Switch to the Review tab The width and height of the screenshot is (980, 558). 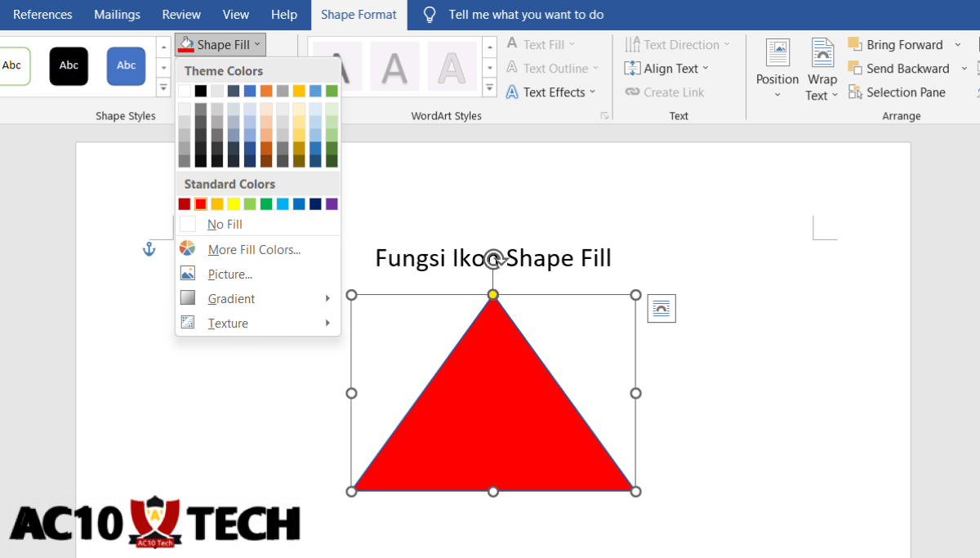click(x=181, y=14)
